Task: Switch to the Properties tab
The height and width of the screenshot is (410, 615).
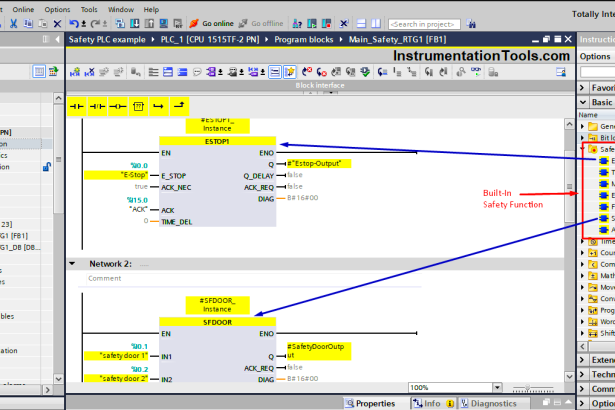Action: 370,403
